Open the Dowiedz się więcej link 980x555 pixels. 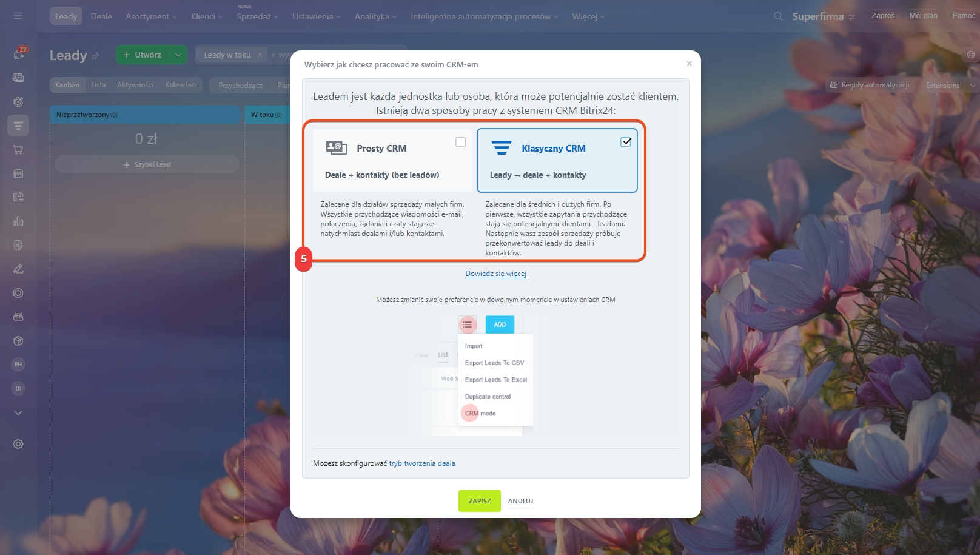coord(495,274)
